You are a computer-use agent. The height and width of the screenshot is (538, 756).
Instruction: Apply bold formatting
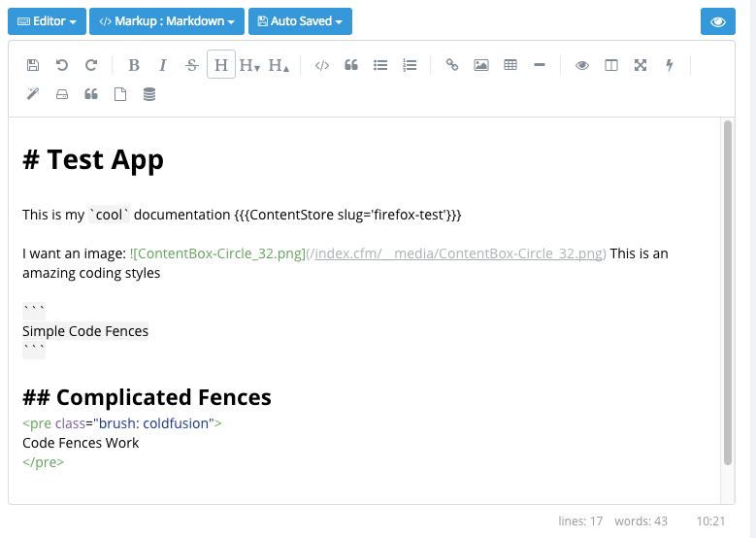[134, 65]
